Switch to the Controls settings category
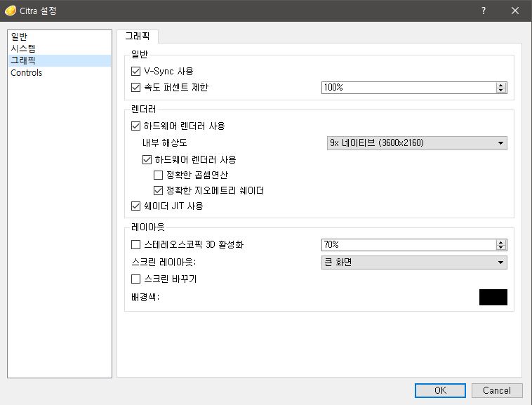 pyautogui.click(x=26, y=73)
